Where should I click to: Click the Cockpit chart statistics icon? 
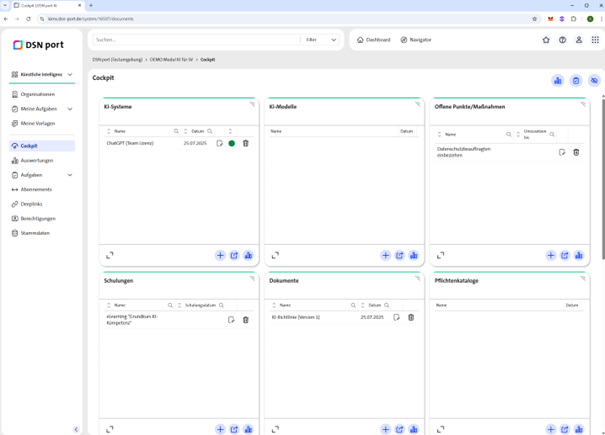pos(558,81)
